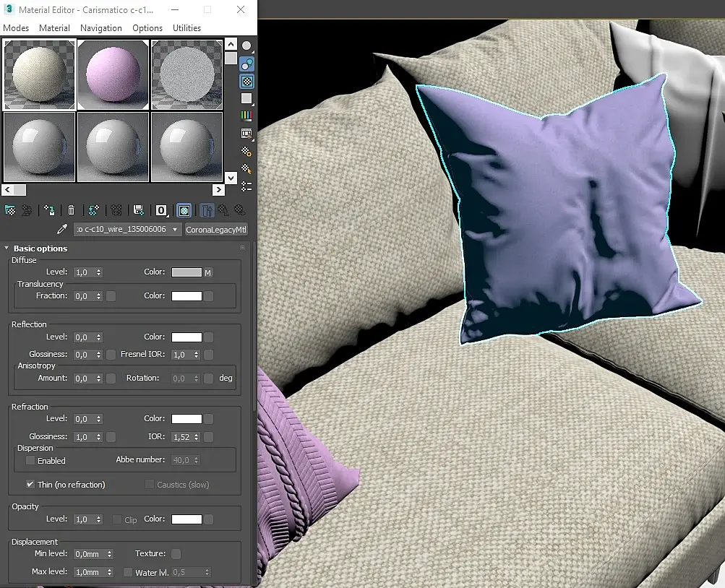This screenshot has width=725, height=588.
Task: Open the Navigation menu
Action: tap(100, 28)
